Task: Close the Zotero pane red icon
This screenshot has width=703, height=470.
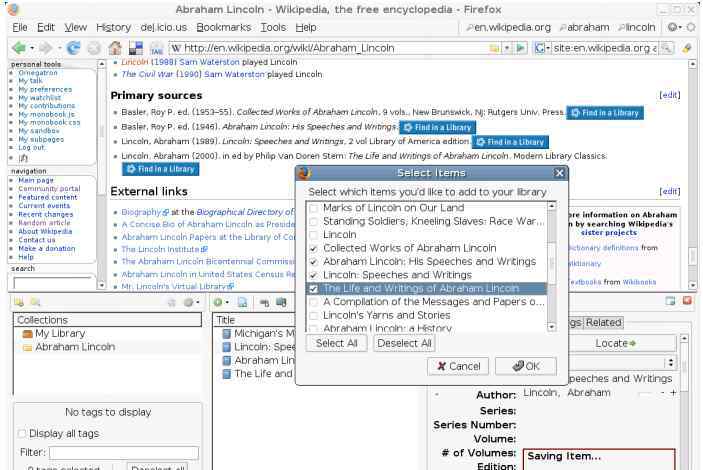Action: 687,301
